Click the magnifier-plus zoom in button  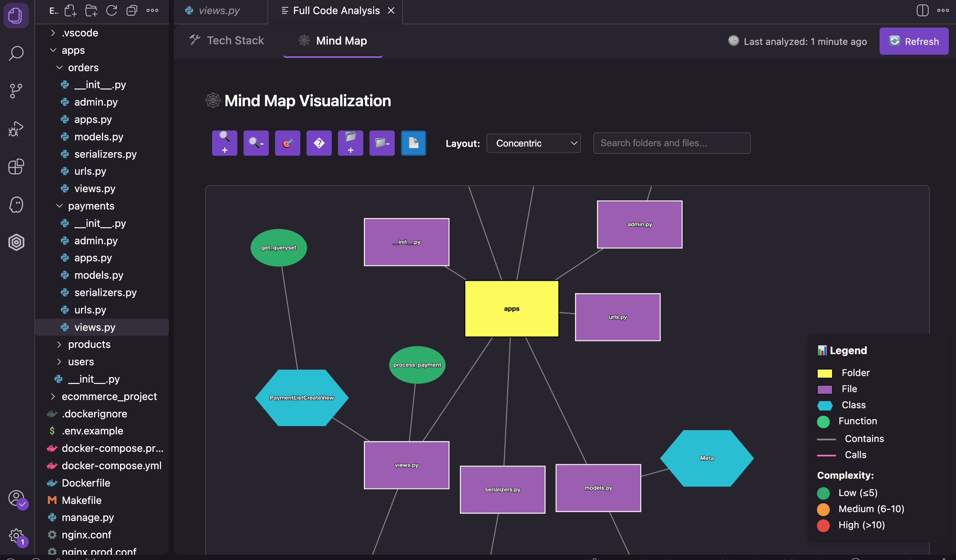(x=225, y=143)
